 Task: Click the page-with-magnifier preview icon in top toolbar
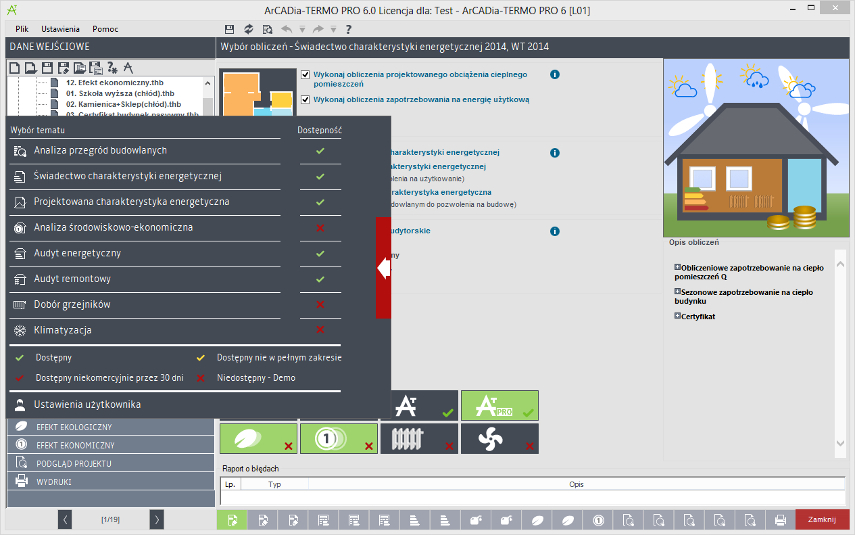click(x=267, y=29)
